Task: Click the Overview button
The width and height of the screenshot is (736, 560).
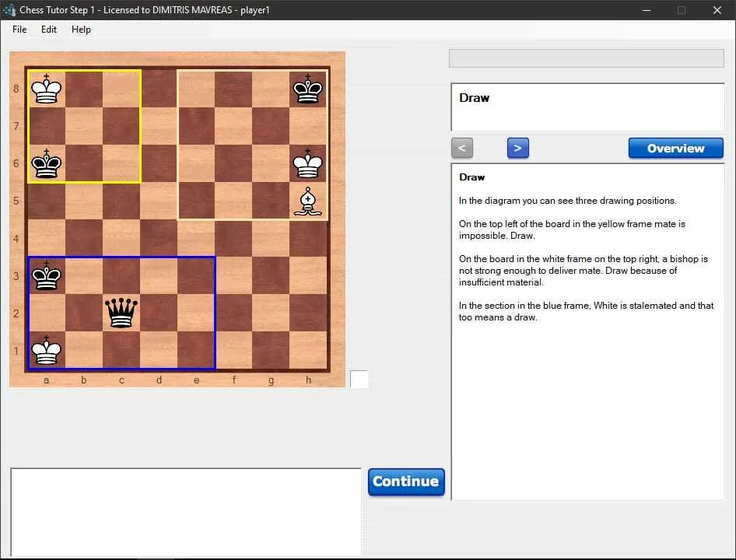Action: tap(675, 149)
